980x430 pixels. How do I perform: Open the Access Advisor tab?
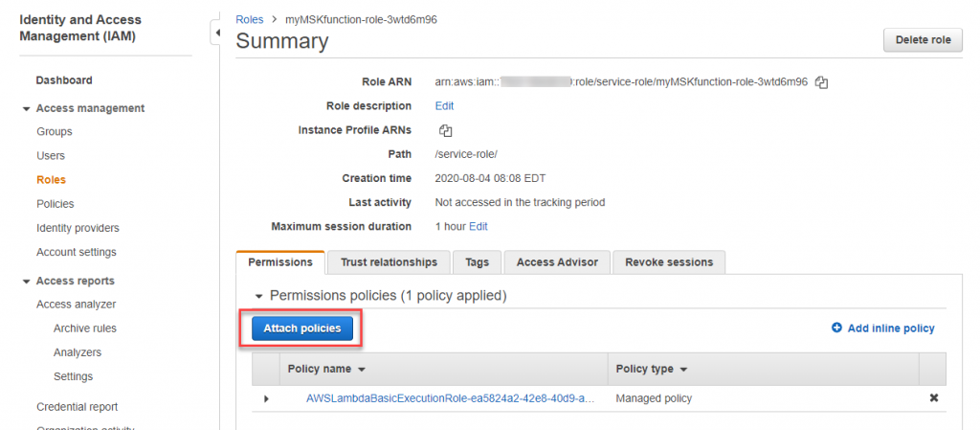557,262
